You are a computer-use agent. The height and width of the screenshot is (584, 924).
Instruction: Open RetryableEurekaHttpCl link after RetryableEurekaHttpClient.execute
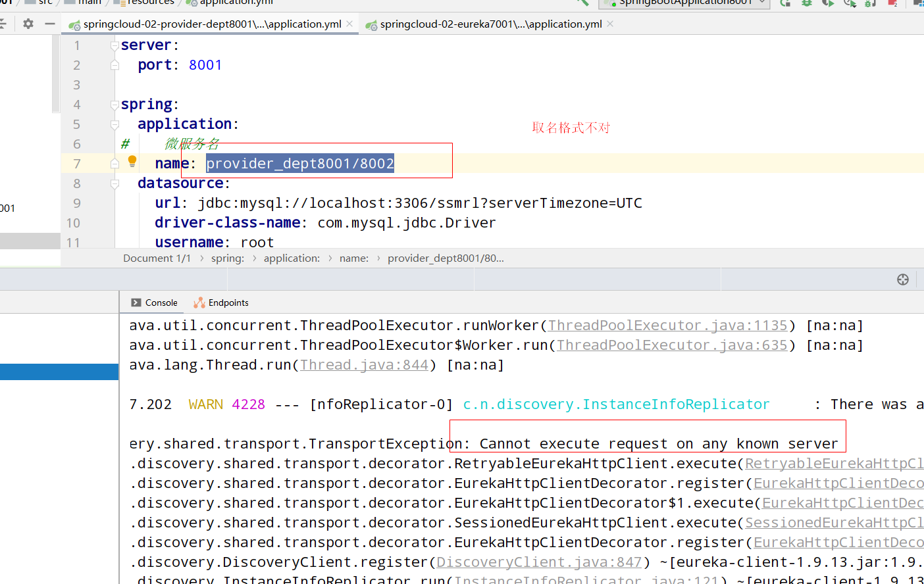pyautogui.click(x=834, y=464)
